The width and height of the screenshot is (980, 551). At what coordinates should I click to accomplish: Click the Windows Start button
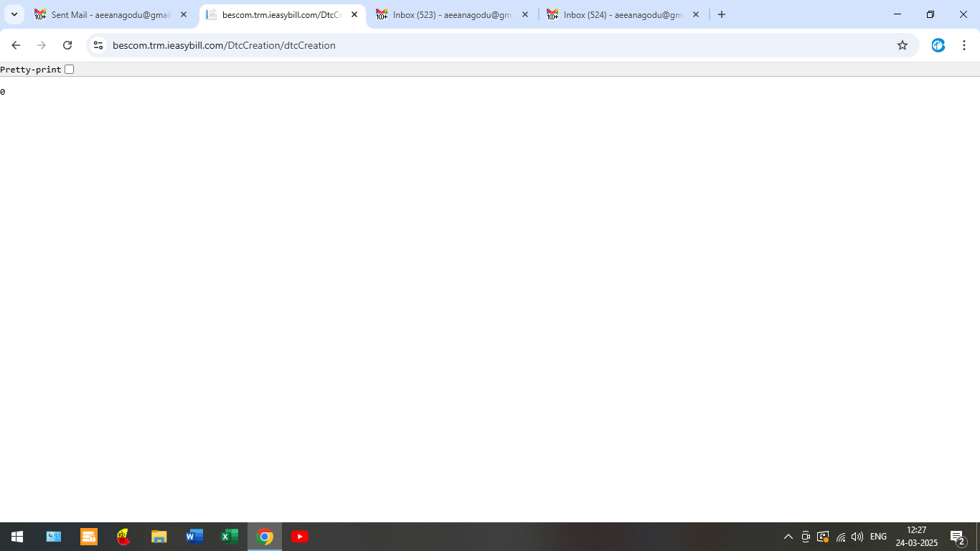point(17,537)
